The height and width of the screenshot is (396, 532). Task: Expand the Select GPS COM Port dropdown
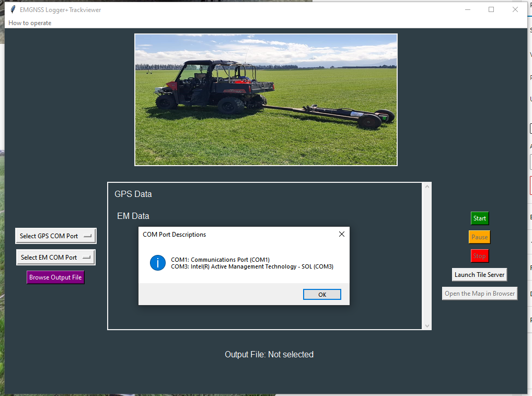coord(56,236)
